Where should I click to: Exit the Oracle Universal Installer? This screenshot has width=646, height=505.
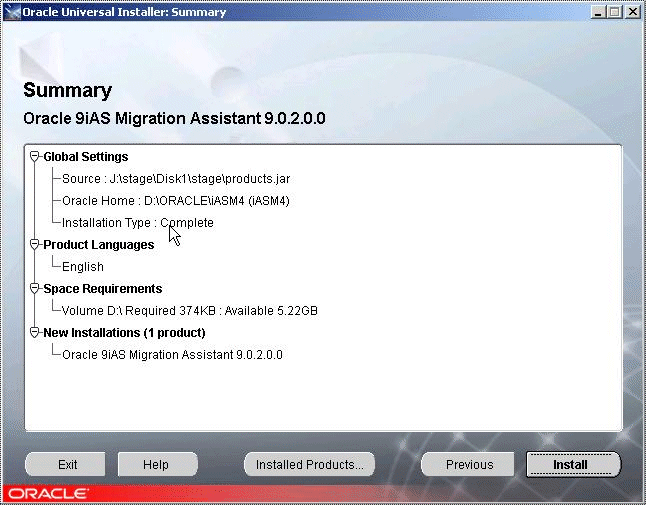(x=66, y=465)
